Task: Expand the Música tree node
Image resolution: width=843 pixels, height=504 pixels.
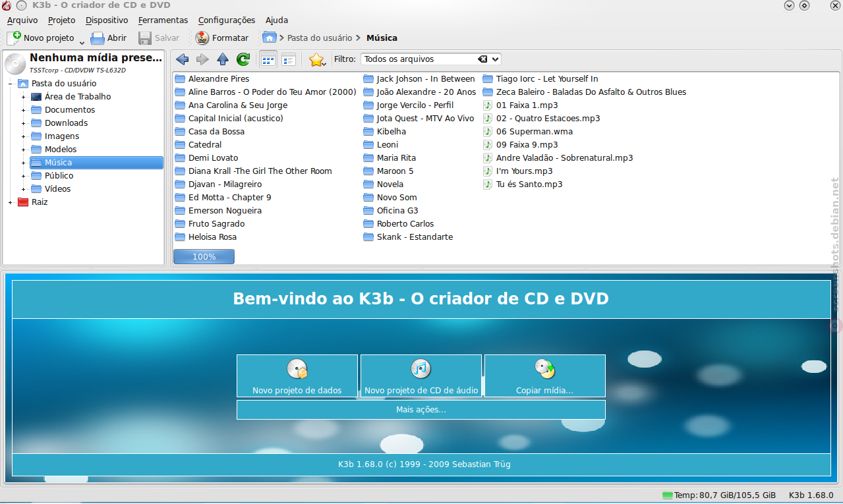Action: coord(23,163)
